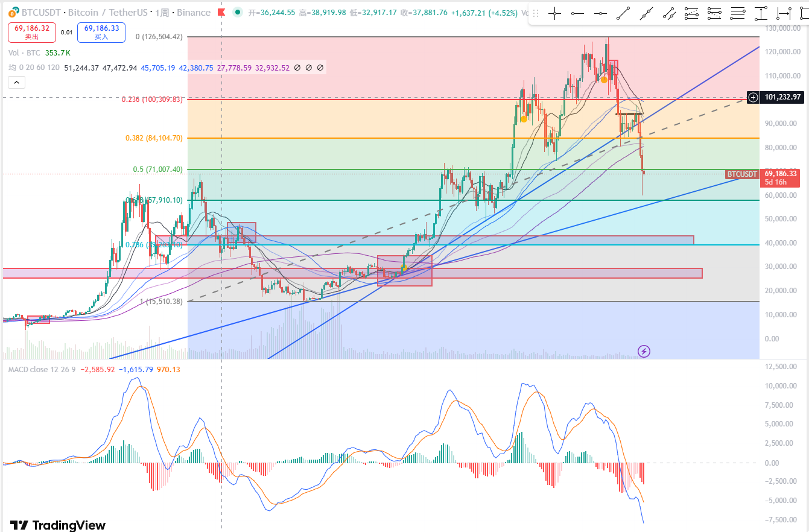The height and width of the screenshot is (532, 809).
Task: Click the purple lightning bolt icon
Action: click(644, 351)
